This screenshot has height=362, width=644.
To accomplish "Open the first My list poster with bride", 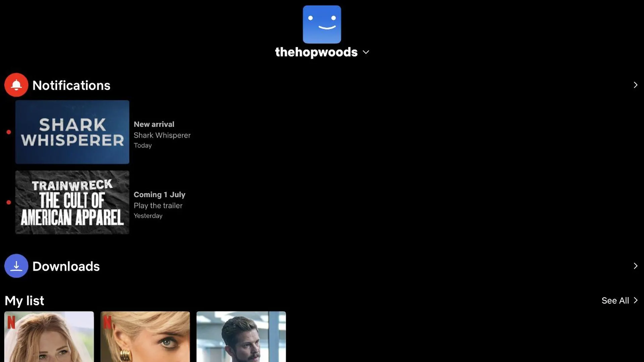I will tap(49, 337).
